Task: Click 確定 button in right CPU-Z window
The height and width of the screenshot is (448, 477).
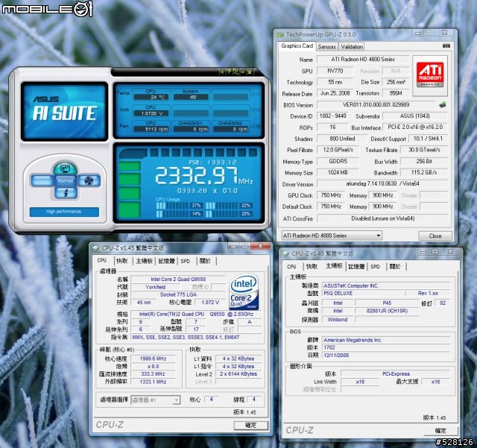Action: tap(440, 431)
